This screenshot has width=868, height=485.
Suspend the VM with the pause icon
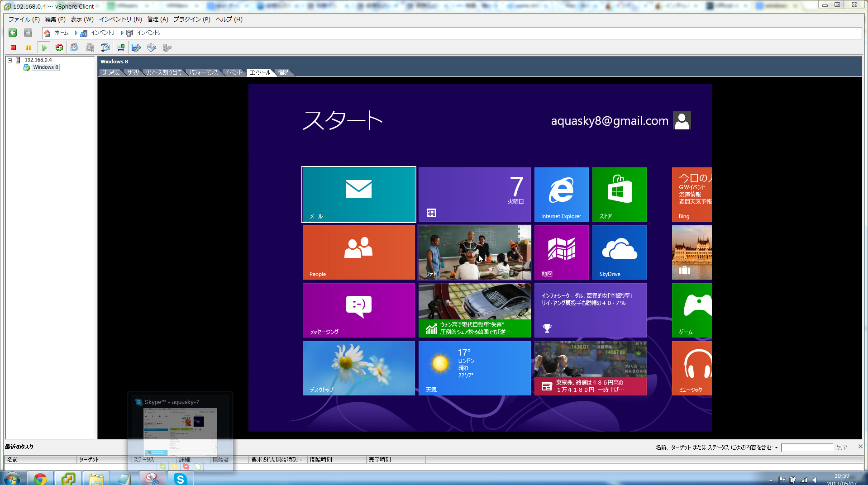[29, 48]
